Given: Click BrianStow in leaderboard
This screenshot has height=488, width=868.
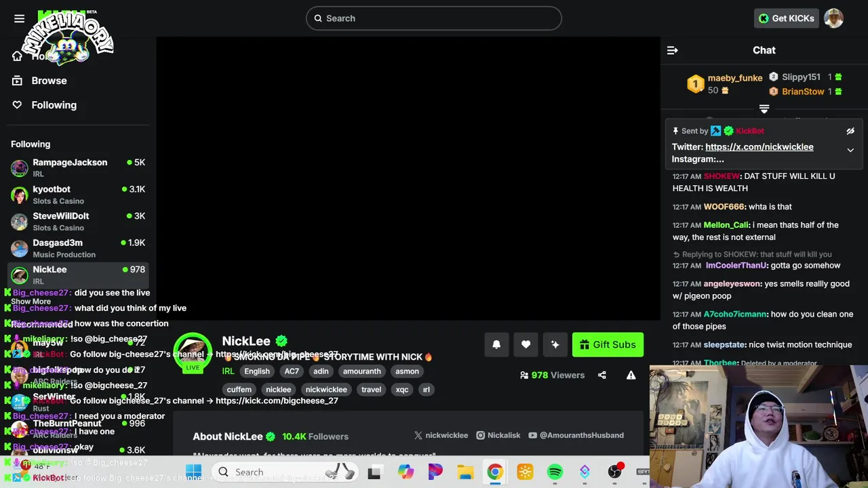Looking at the screenshot, I should point(803,91).
